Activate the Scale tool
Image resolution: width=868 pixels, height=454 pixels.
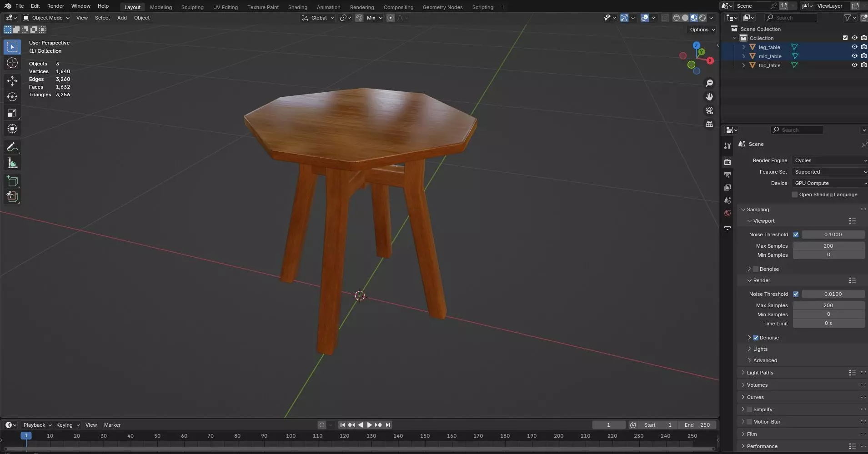pos(12,113)
